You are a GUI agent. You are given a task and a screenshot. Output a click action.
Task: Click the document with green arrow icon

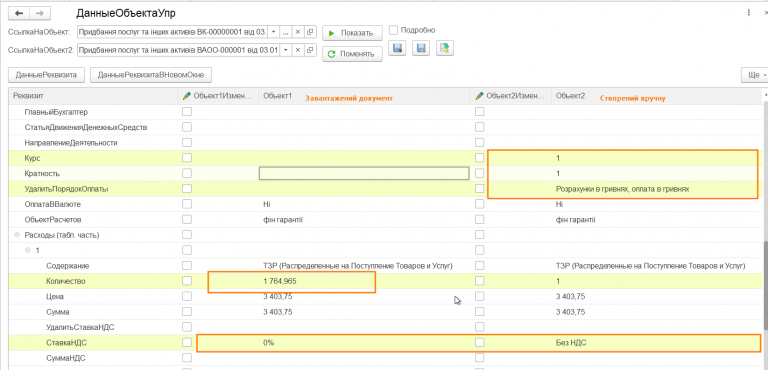click(x=445, y=48)
